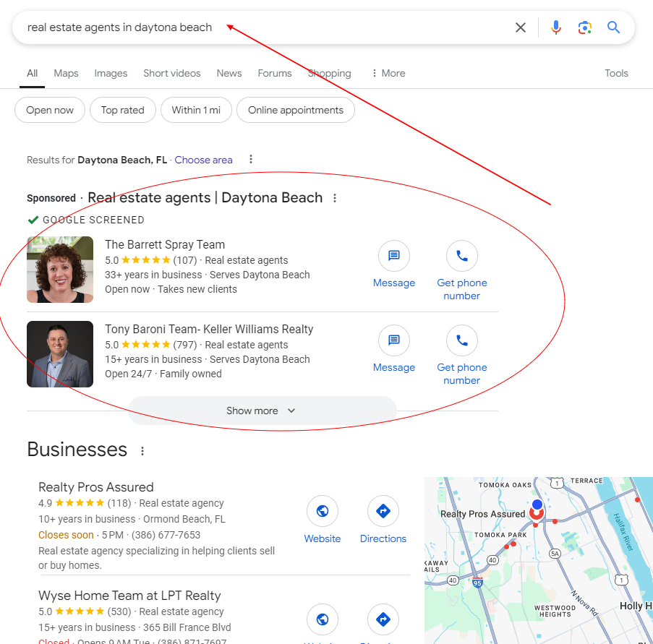
Task: Open the More search categories dropdown
Action: point(388,73)
